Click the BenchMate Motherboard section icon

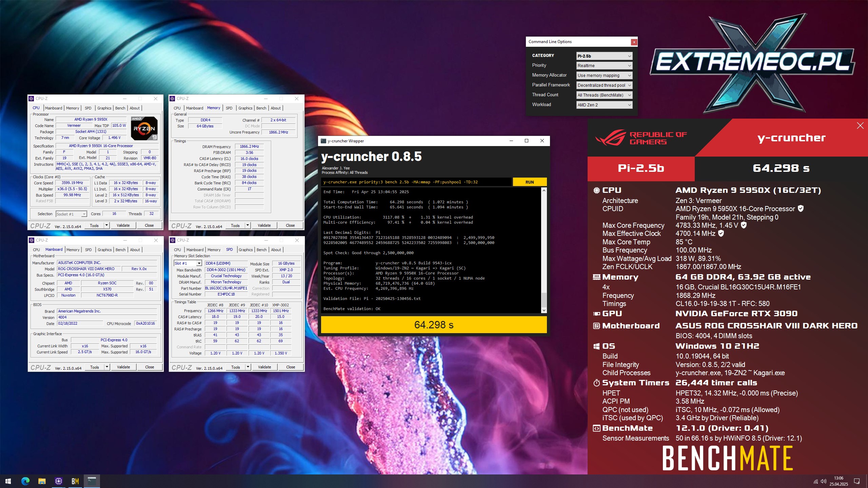point(596,326)
